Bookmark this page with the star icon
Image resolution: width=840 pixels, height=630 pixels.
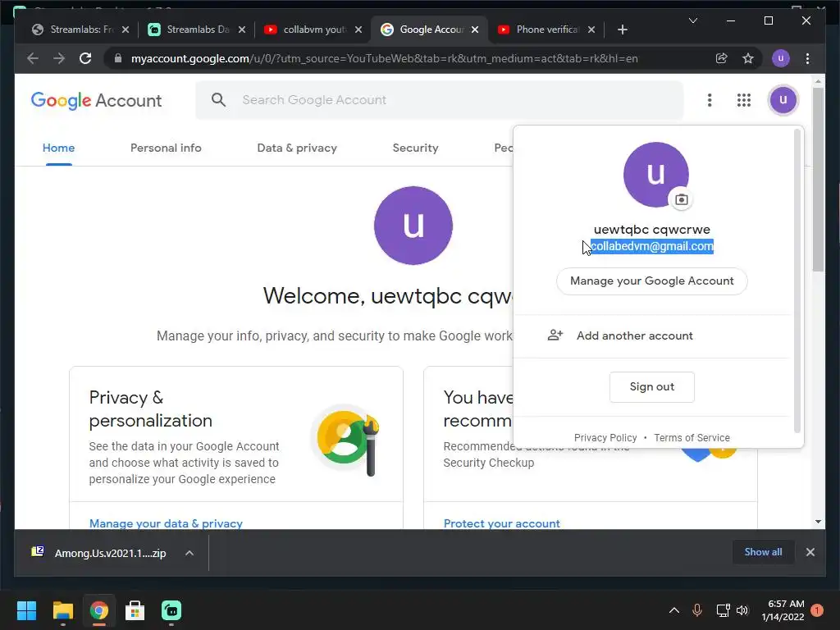(x=748, y=58)
